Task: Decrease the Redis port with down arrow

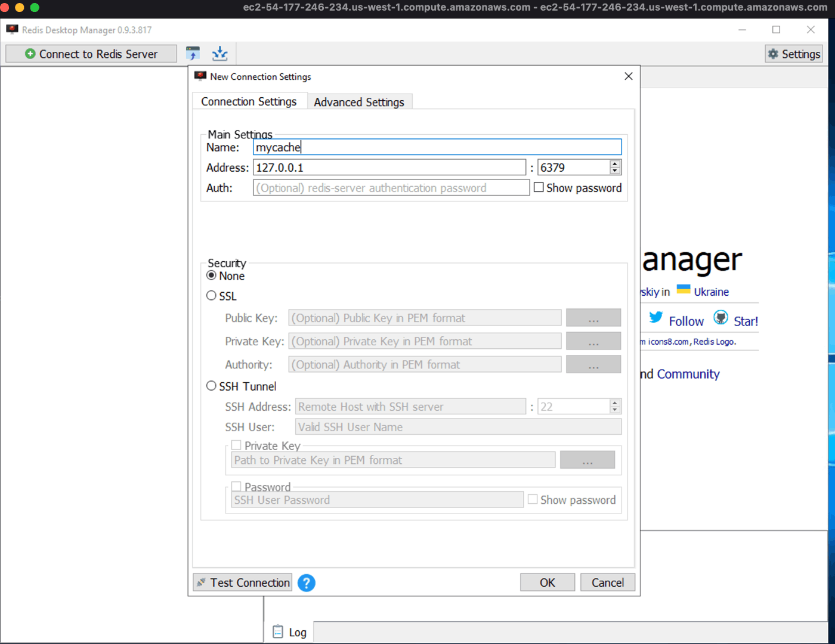Action: pyautogui.click(x=615, y=171)
